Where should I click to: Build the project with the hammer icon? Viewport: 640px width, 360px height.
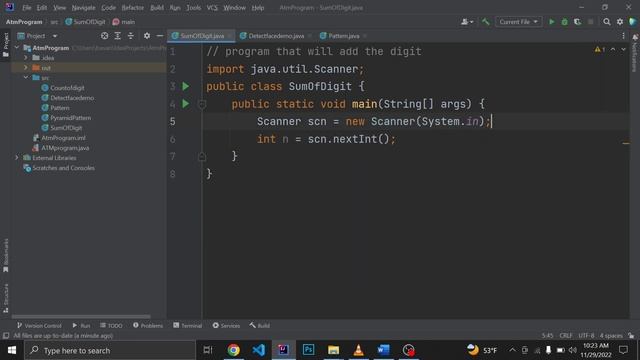coord(485,22)
